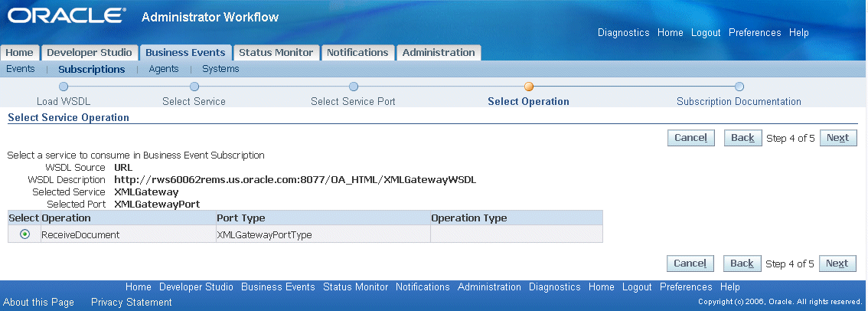Click the Select Operation step label
The height and width of the screenshot is (311, 868).
click(529, 101)
